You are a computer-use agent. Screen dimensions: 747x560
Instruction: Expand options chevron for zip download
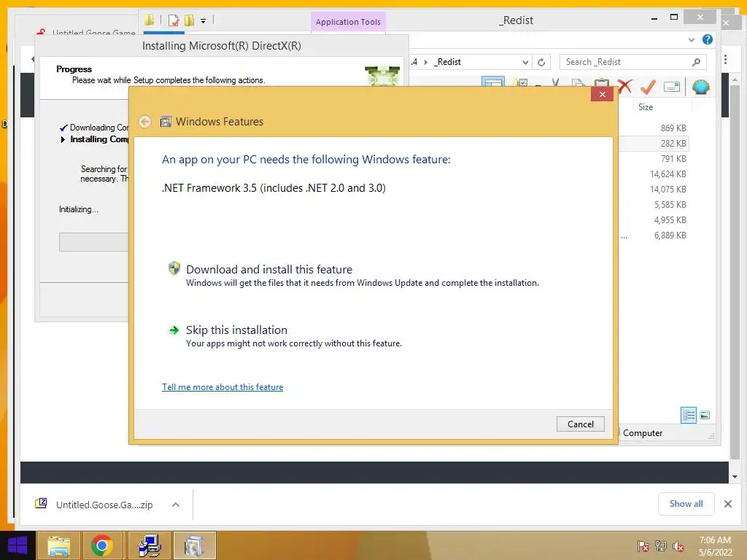176,505
